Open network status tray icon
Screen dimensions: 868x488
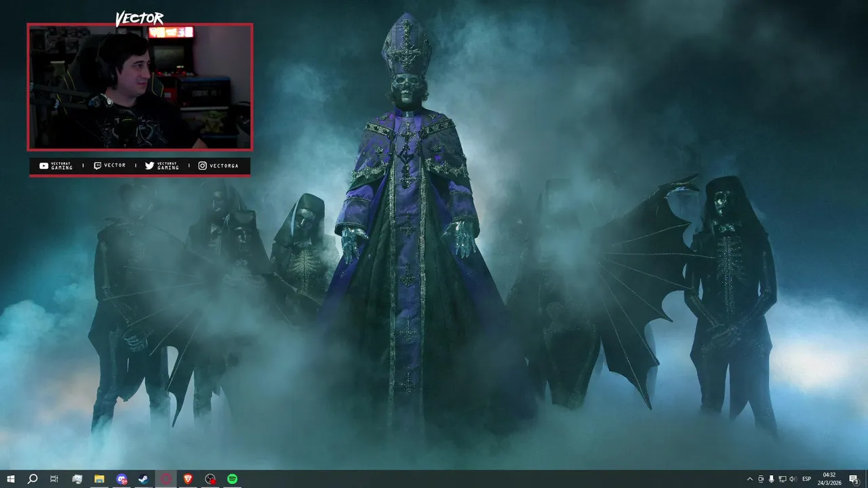783,479
